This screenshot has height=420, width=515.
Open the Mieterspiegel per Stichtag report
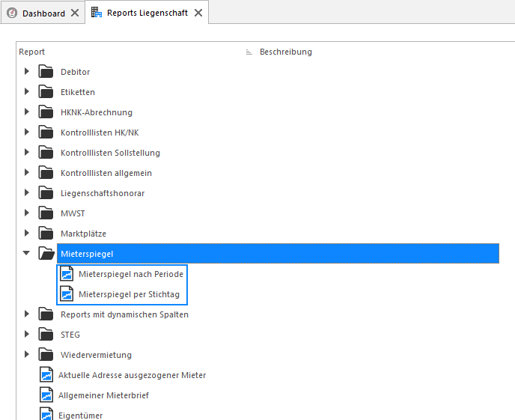click(129, 294)
